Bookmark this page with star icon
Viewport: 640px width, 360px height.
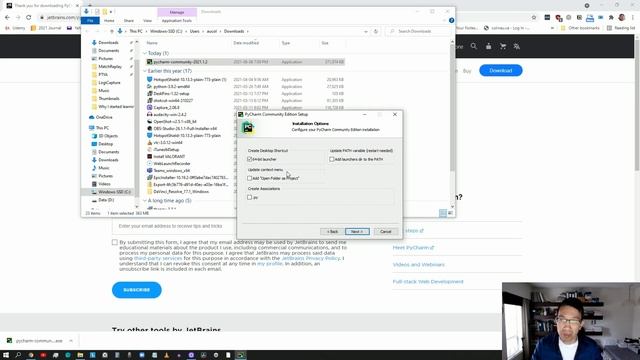coord(533,17)
